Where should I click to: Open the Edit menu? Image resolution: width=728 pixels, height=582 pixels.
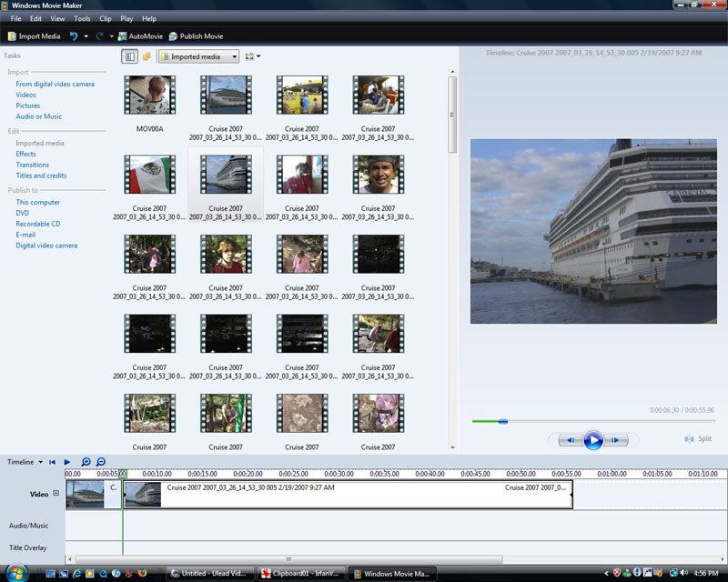coord(35,18)
